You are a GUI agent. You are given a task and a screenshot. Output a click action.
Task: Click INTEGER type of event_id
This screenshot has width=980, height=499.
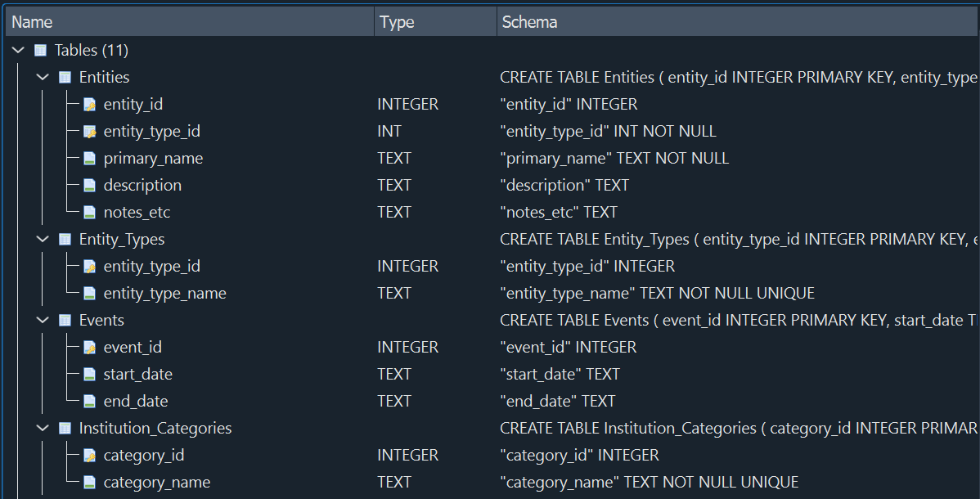[x=407, y=347]
